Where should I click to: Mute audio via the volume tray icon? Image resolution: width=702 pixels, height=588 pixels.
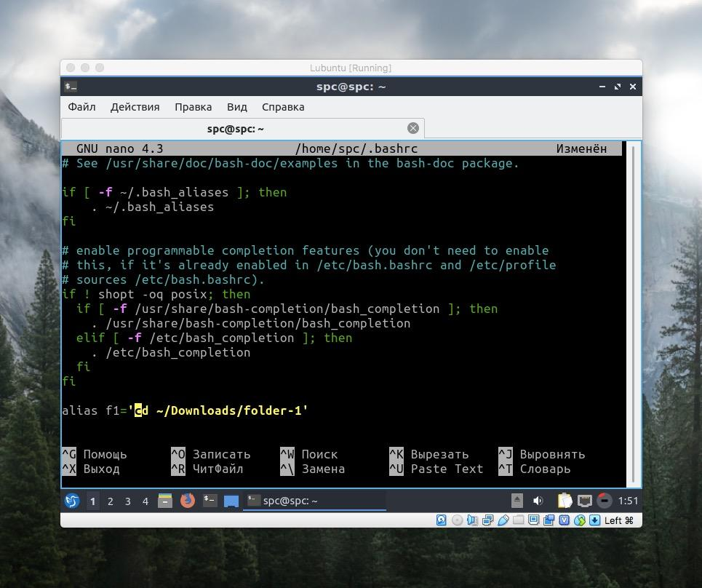538,501
